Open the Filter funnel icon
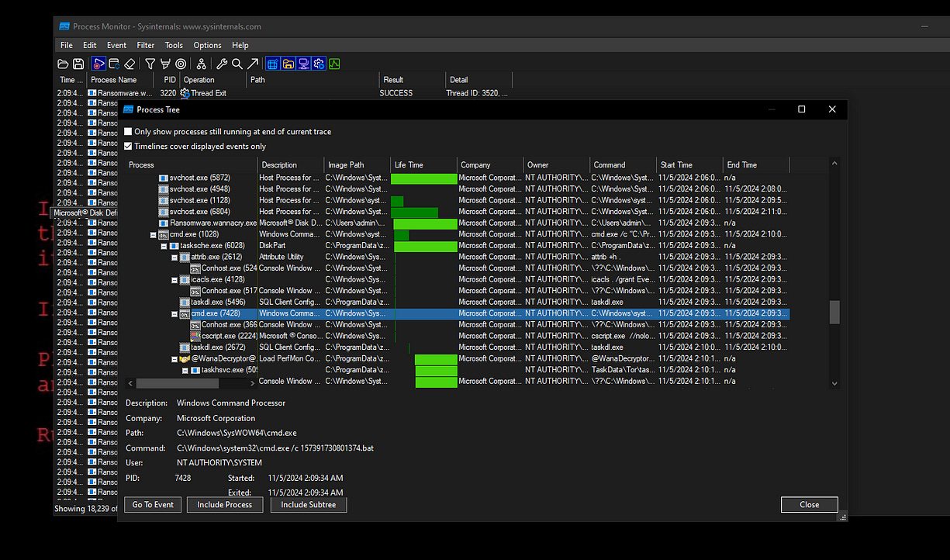 pos(150,64)
